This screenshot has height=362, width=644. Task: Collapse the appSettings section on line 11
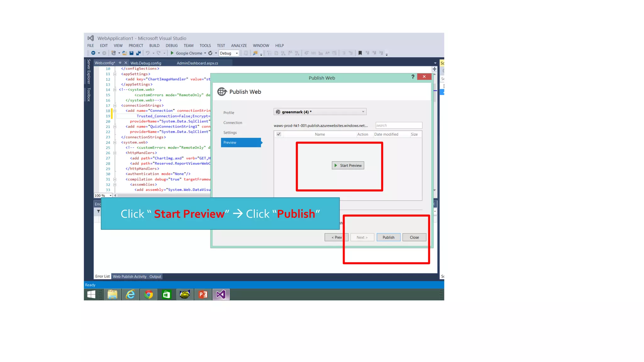pyautogui.click(x=115, y=74)
